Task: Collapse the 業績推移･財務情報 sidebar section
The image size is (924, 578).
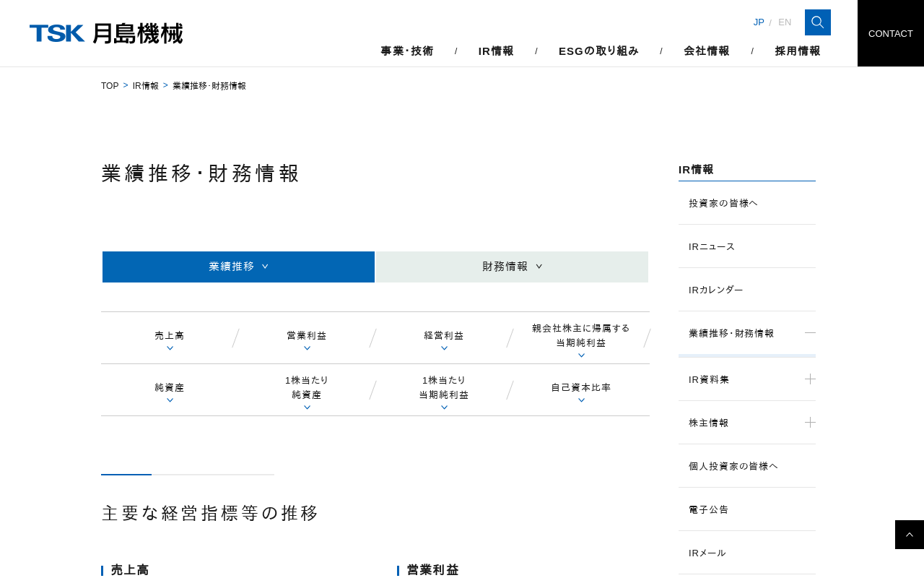Action: 810,333
